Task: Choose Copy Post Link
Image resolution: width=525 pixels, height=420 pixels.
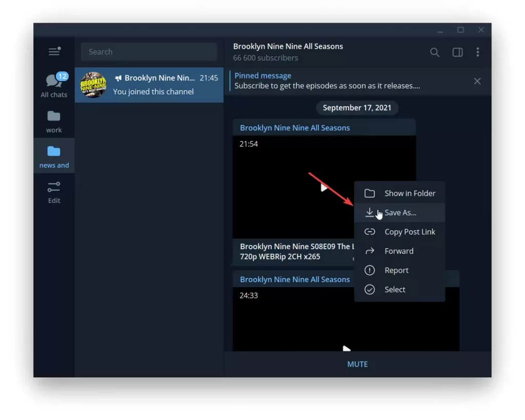Action: click(x=399, y=232)
